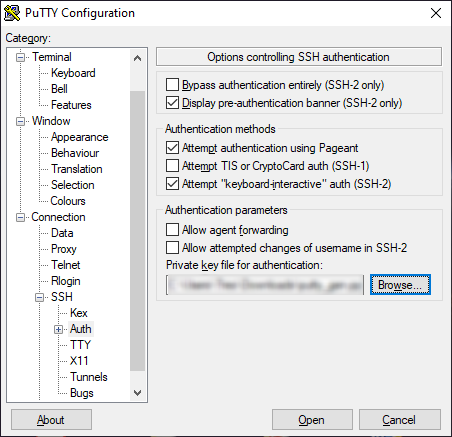The height and width of the screenshot is (437, 452).
Task: Collapse the Window tree node
Action: point(20,122)
